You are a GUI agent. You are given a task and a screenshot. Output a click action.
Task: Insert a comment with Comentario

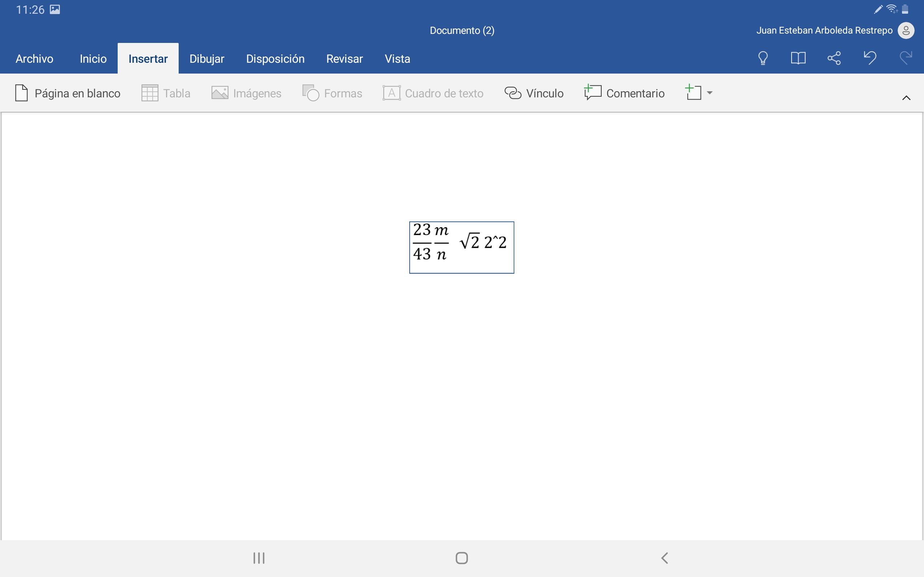tap(624, 93)
